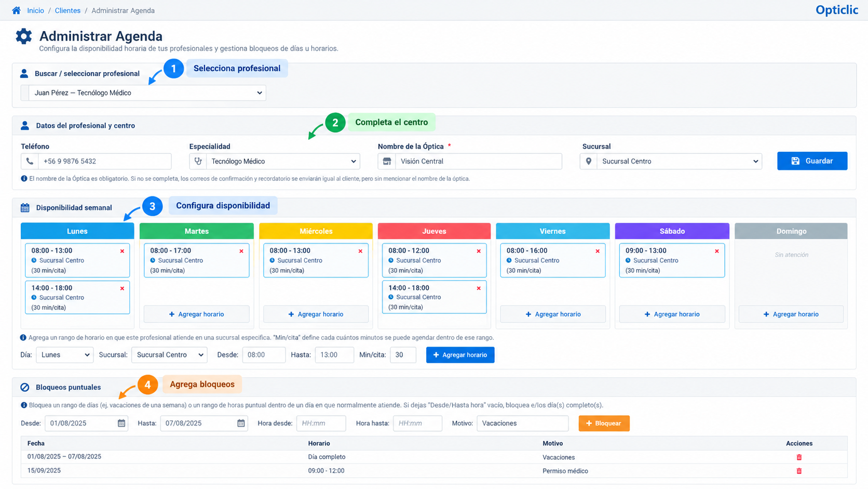Click the home icon in breadcrumb

coord(16,10)
